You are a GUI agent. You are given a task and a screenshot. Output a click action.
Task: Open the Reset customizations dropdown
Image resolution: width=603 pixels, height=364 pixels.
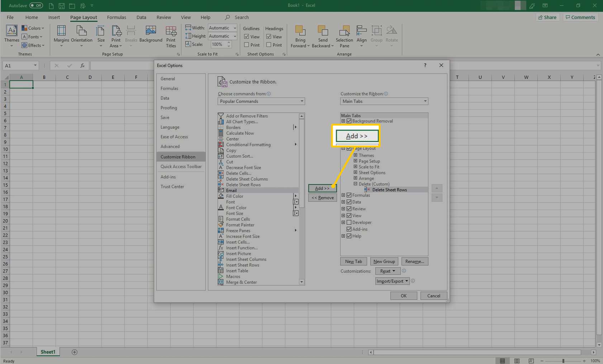click(x=388, y=271)
